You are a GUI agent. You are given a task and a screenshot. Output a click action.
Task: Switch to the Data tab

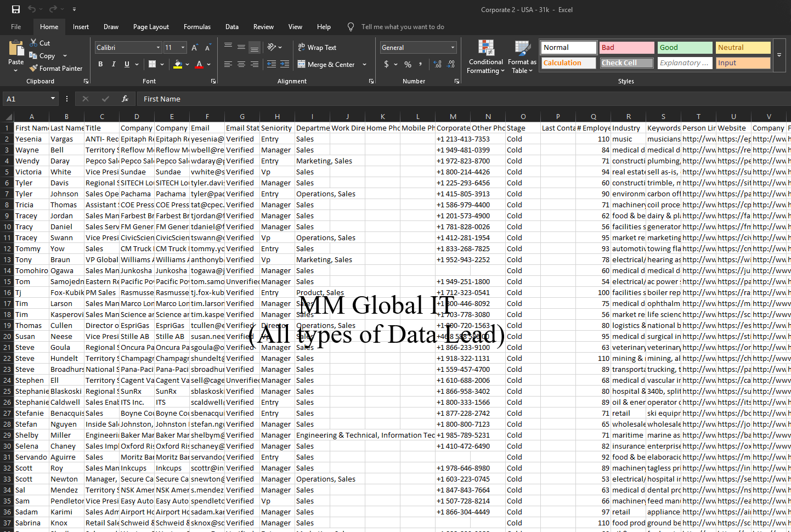tap(232, 27)
